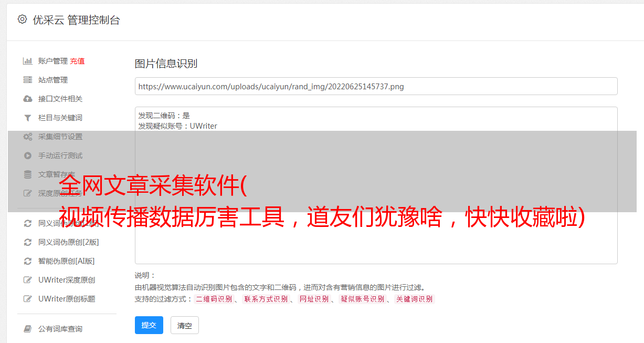Open the 站点管理 menu label
This screenshot has width=644, height=343.
coord(53,80)
